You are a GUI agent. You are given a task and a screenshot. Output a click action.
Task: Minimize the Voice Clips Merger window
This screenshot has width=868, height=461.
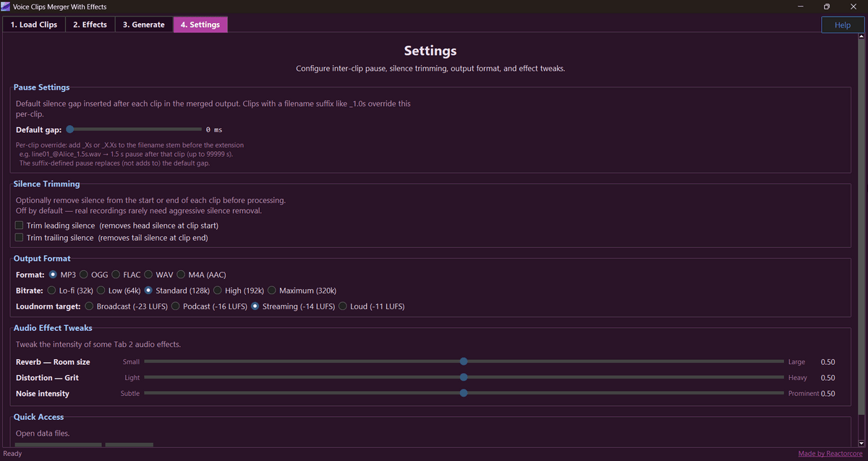(x=801, y=7)
